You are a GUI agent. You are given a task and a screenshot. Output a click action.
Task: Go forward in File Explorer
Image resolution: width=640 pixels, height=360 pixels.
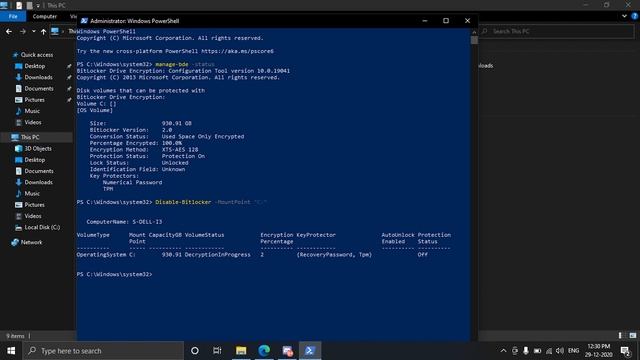pyautogui.click(x=22, y=31)
